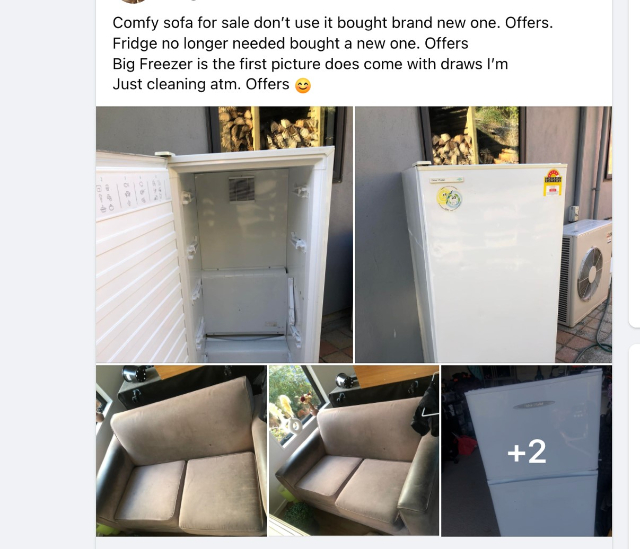This screenshot has width=640, height=549.
Task: Click the white bottom drawer inside the freezer
Action: point(244,302)
